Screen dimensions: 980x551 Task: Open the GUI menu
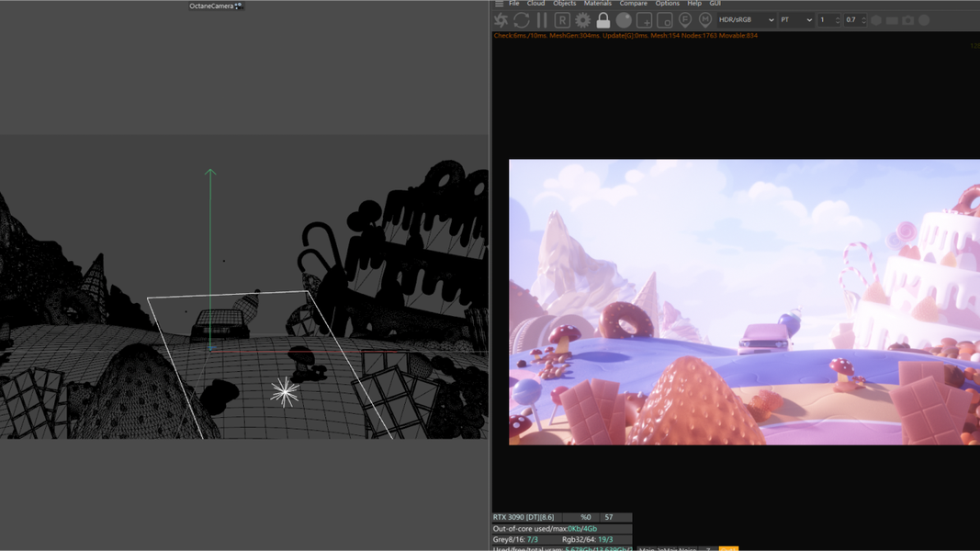click(715, 3)
